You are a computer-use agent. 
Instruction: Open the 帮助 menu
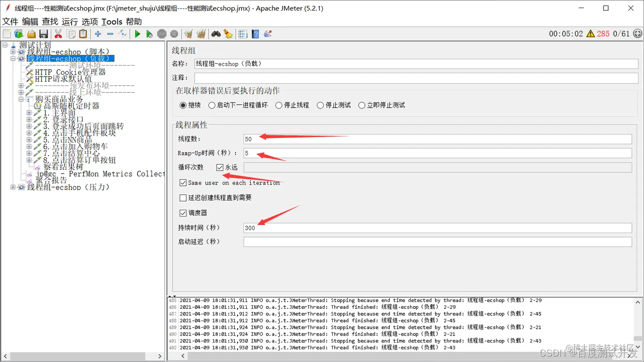(134, 22)
